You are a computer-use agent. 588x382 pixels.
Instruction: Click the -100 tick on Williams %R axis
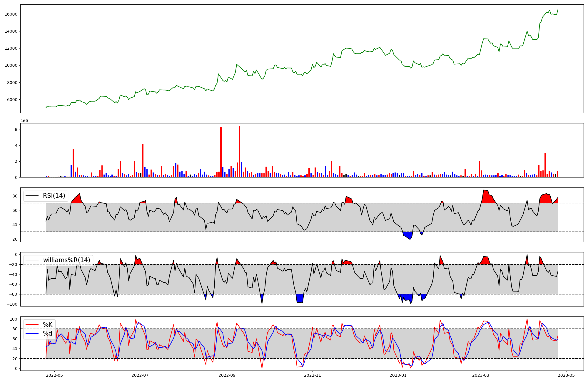12,304
